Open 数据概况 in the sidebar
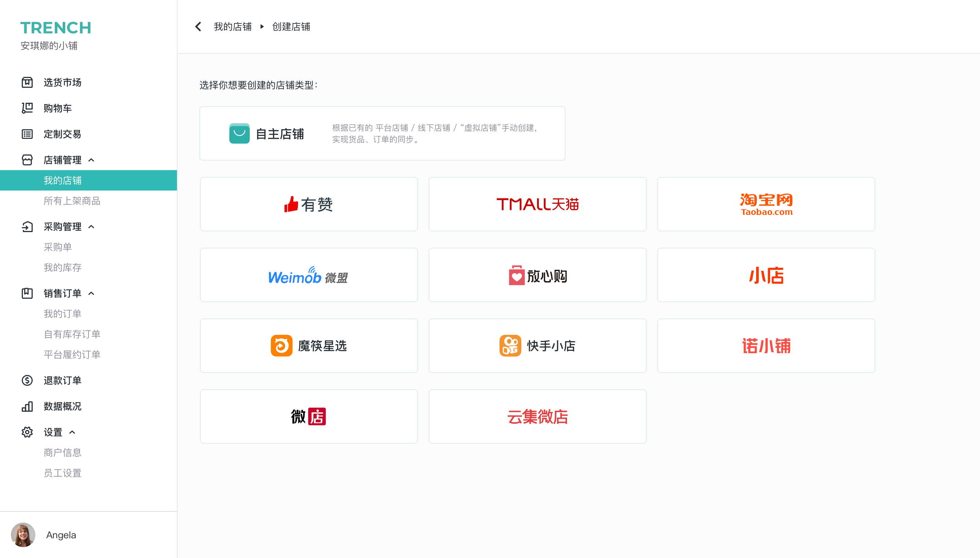Image resolution: width=980 pixels, height=558 pixels. pos(63,406)
